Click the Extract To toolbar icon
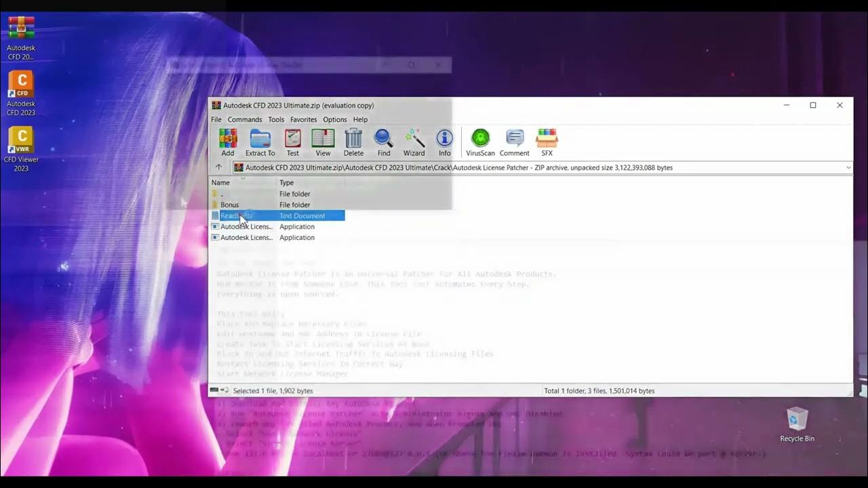This screenshot has width=868, height=488. point(260,143)
